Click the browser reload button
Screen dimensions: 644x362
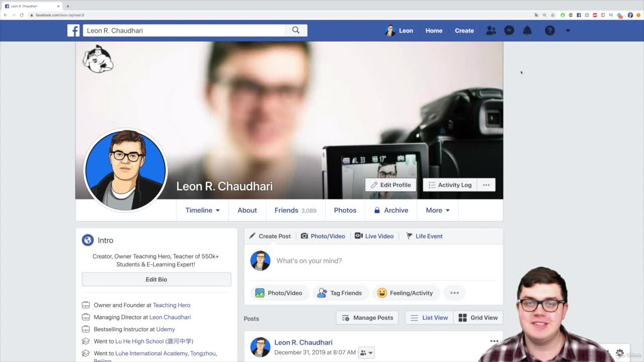coord(22,15)
